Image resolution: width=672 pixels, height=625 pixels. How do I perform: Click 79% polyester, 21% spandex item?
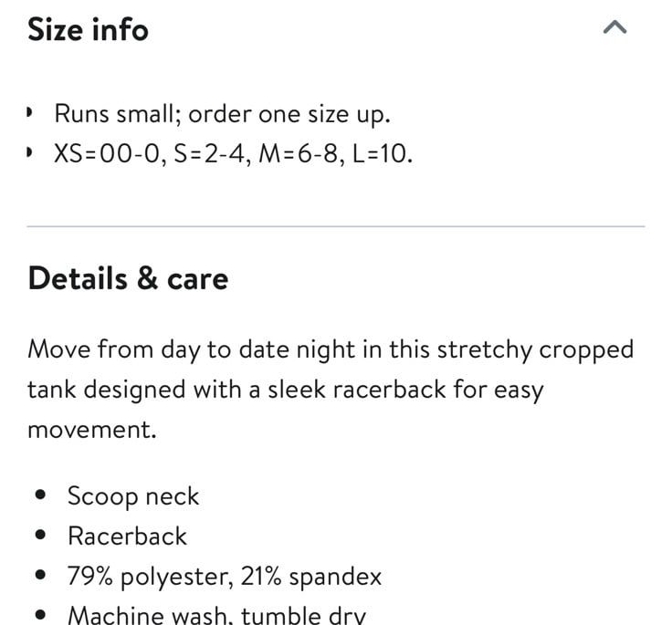(x=225, y=577)
